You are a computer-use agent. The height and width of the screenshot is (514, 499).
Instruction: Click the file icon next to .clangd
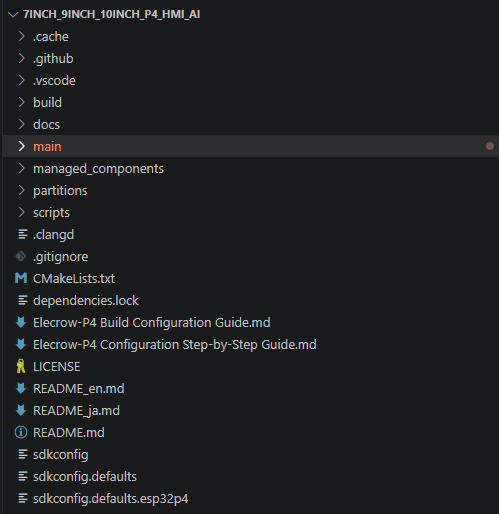23,234
